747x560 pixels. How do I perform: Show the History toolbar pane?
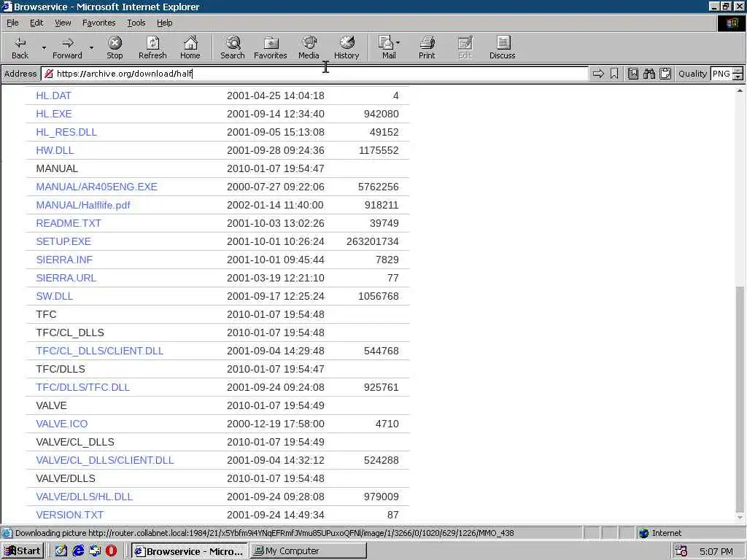347,47
